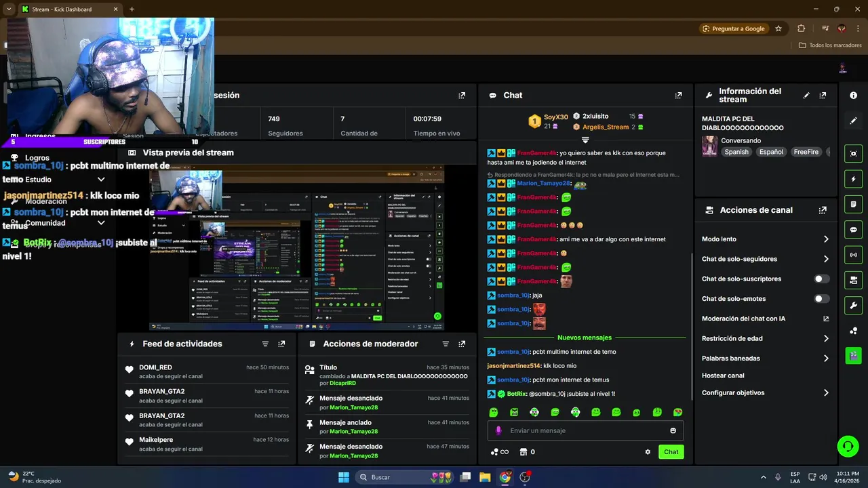Viewport: 868px width, 488px height.
Task: Jump to Nuevos mensajes in chat
Action: click(x=585, y=338)
